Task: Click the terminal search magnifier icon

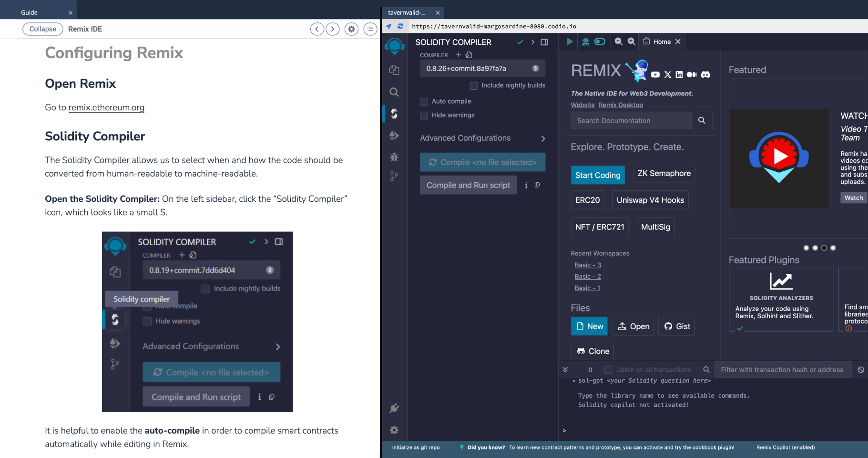Action: coord(706,370)
